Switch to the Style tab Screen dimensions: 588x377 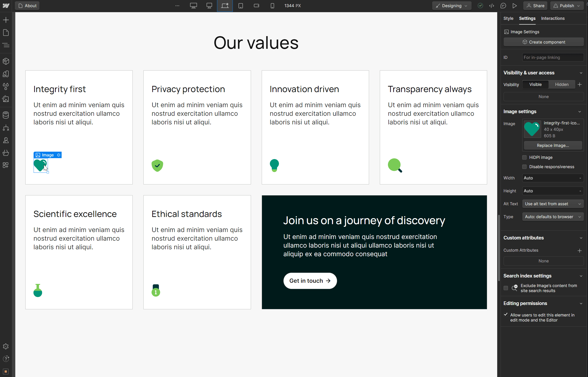pyautogui.click(x=508, y=18)
